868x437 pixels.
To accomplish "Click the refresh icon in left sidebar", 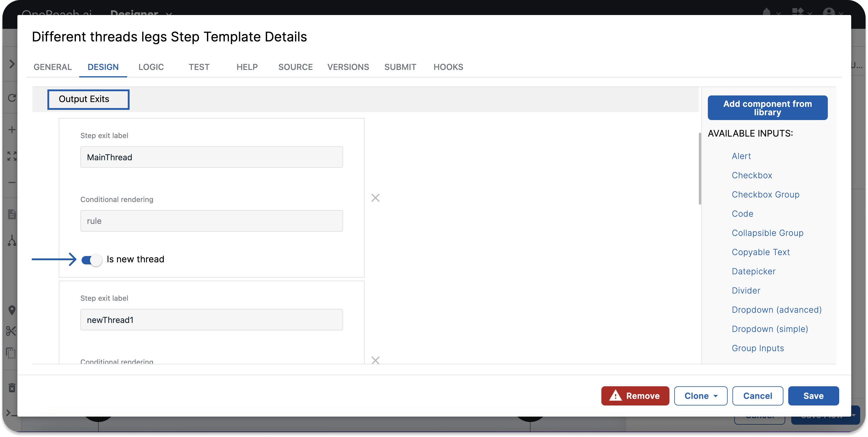I will (12, 98).
